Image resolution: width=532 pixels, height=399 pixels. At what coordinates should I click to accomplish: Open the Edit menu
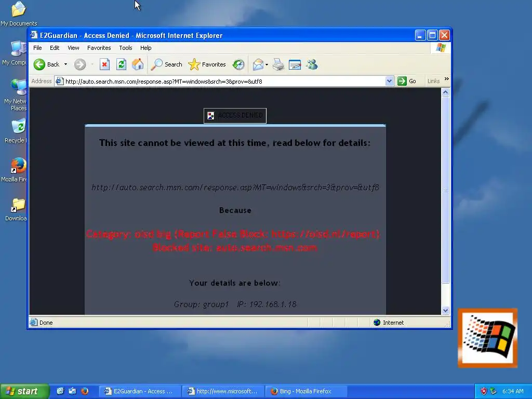[x=54, y=48]
